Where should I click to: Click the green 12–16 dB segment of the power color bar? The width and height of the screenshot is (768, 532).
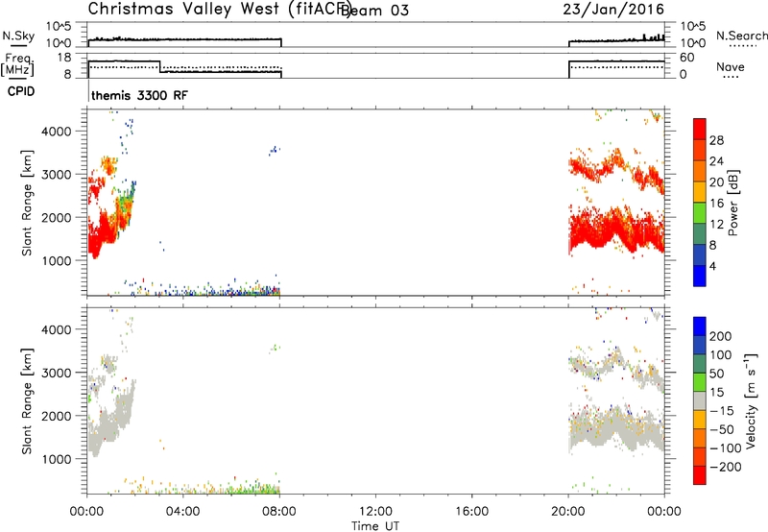click(x=700, y=212)
